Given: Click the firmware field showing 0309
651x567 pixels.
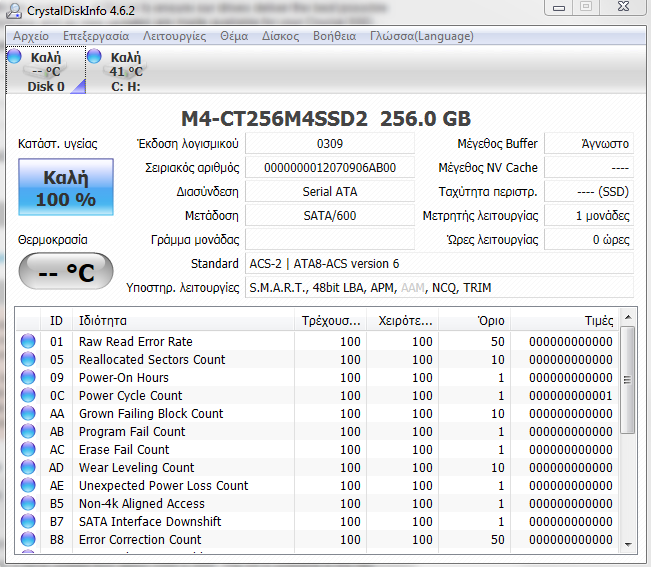Looking at the screenshot, I should (330, 144).
